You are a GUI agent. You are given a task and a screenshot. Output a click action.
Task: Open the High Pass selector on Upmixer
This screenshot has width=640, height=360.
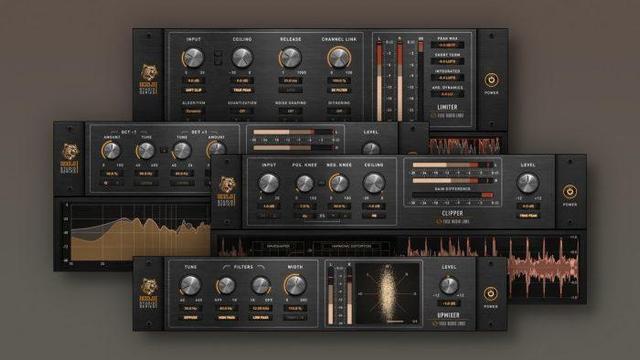(226, 318)
